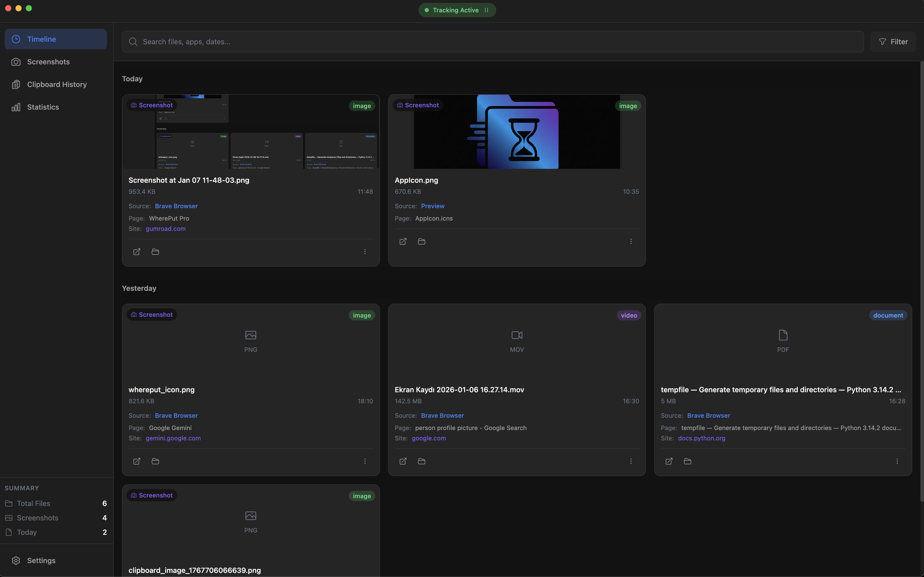
Task: Follow the docs.python.org site link
Action: [701, 439]
